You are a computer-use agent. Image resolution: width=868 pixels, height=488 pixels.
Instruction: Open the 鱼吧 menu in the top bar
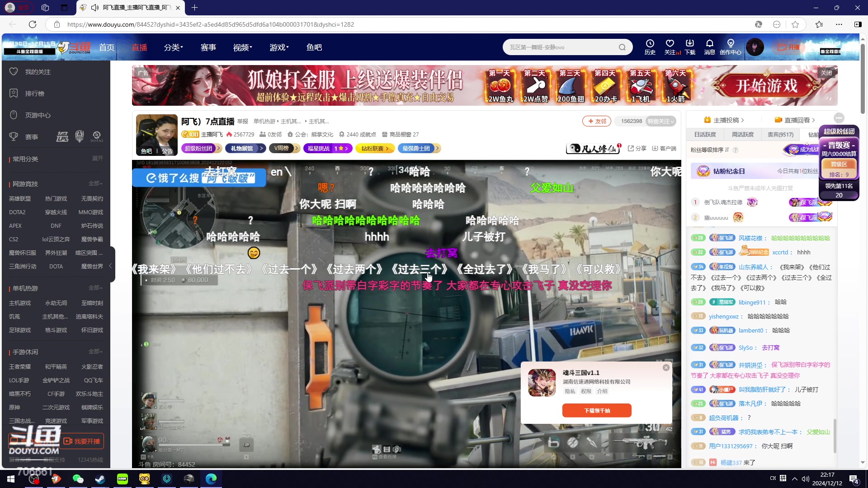point(314,47)
